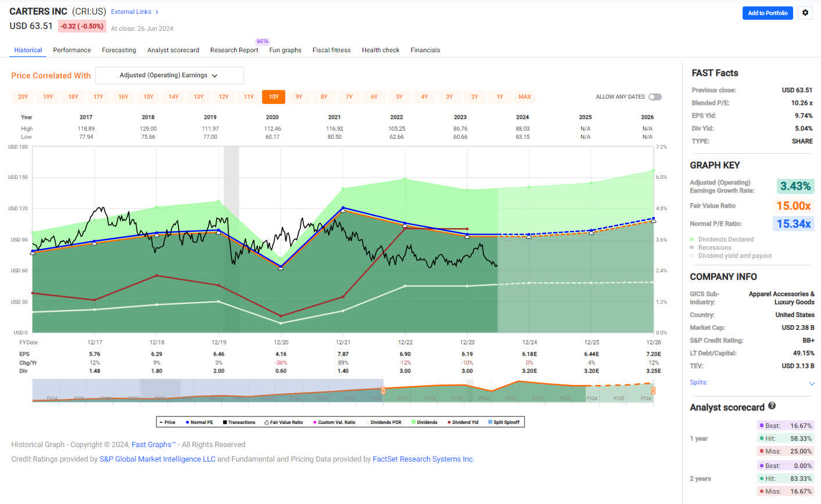Click the 12/20 fair value triangle marker
The height and width of the screenshot is (504, 821).
[281, 268]
